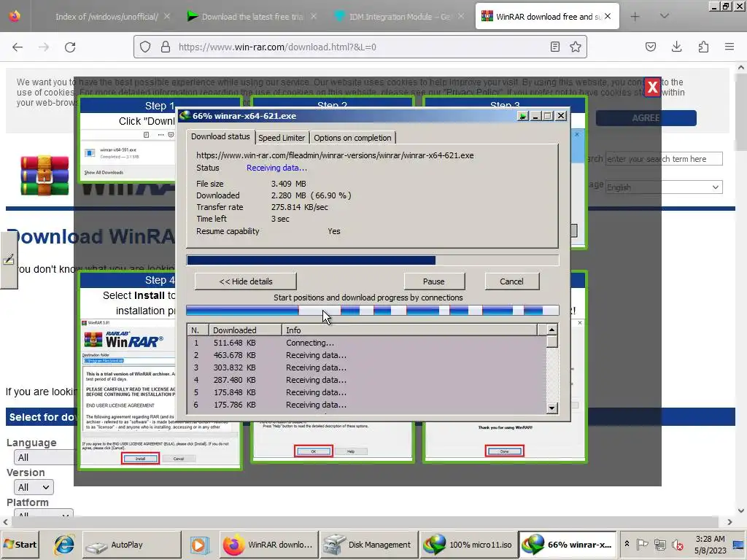The image size is (747, 560).
Task: Click the overall download progress bar
Action: point(373,260)
